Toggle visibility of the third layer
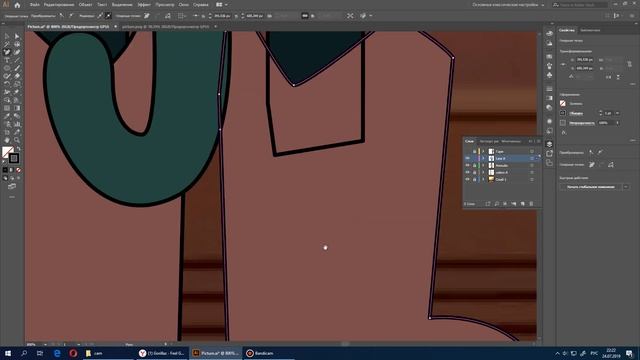Screen dimensions: 640x360 (467, 165)
